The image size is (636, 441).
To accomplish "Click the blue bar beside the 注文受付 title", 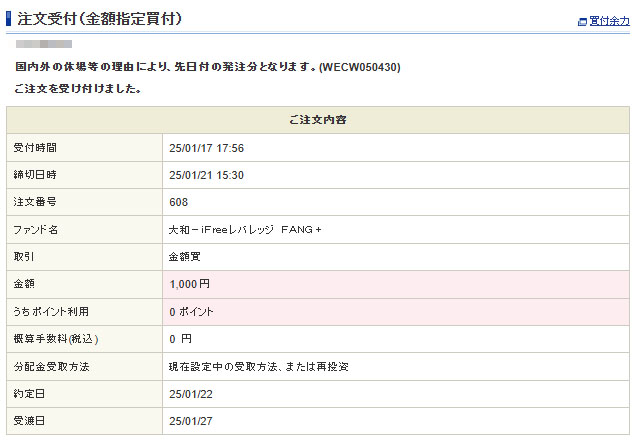I will (x=9, y=18).
